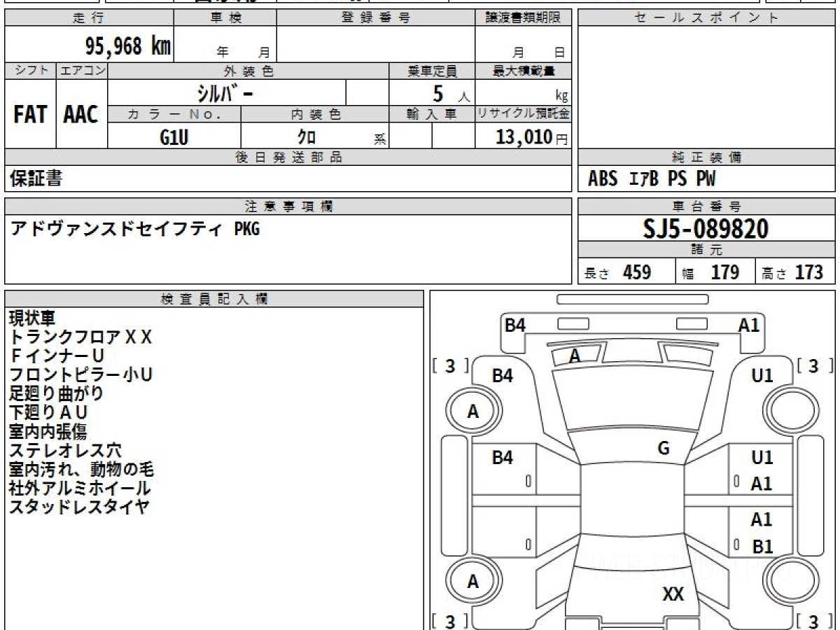Select equipment list ABS エアB PS PW
The width and height of the screenshot is (840, 630).
[652, 179]
